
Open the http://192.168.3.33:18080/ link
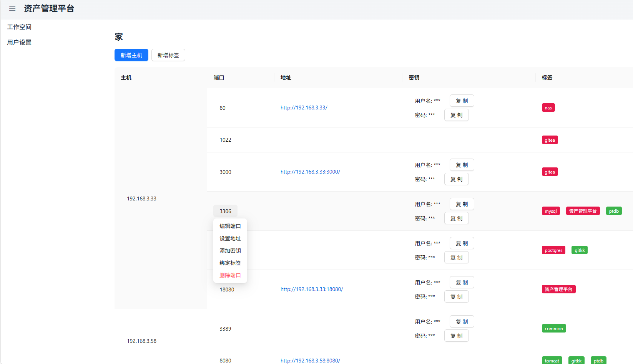pyautogui.click(x=311, y=290)
